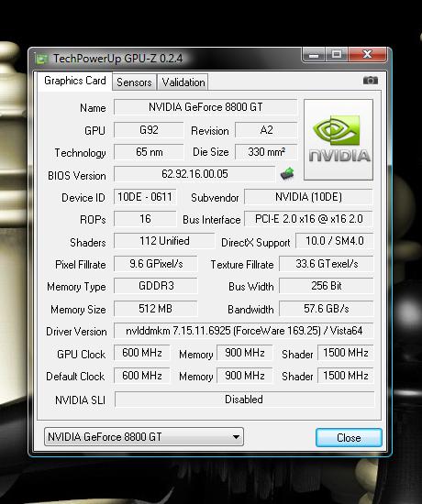This screenshot has width=422, height=504.
Task: Click the Name field showing GeForce 8800 GT
Action: [x=205, y=107]
